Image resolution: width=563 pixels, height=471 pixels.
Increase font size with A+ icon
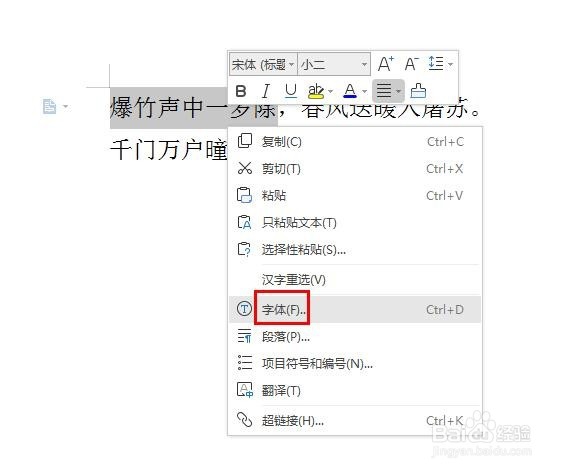(x=386, y=64)
